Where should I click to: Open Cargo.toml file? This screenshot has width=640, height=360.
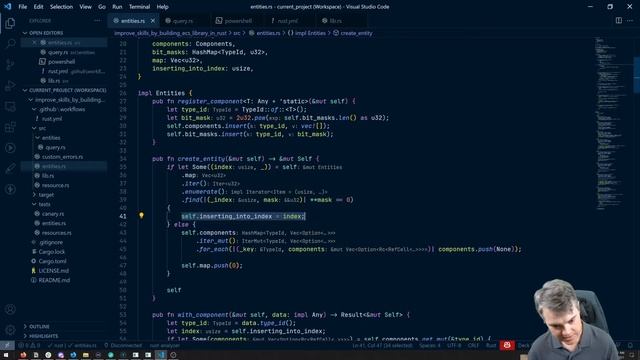coord(52,261)
